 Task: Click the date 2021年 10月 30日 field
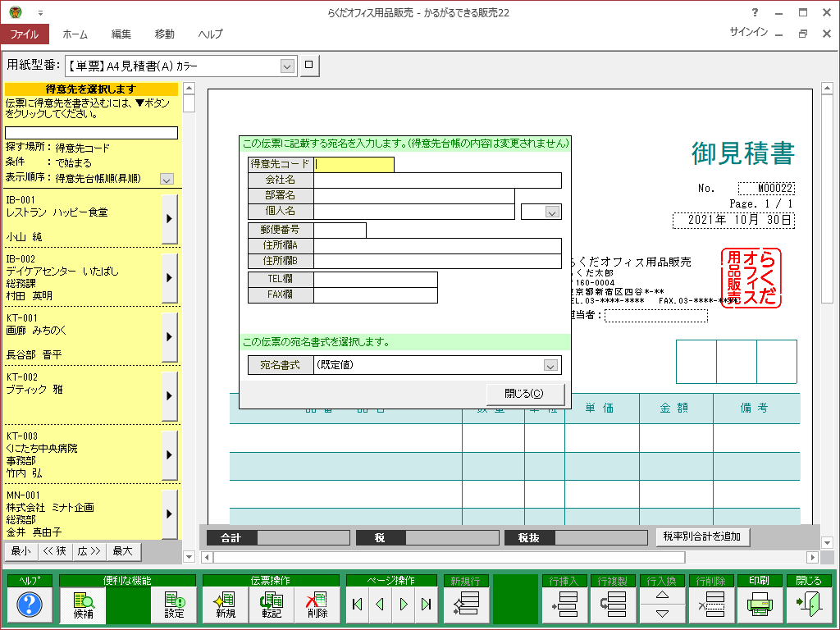click(733, 220)
